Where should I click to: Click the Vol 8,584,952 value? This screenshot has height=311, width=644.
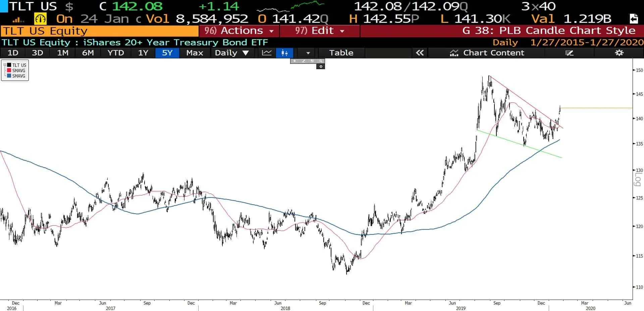click(x=197, y=19)
